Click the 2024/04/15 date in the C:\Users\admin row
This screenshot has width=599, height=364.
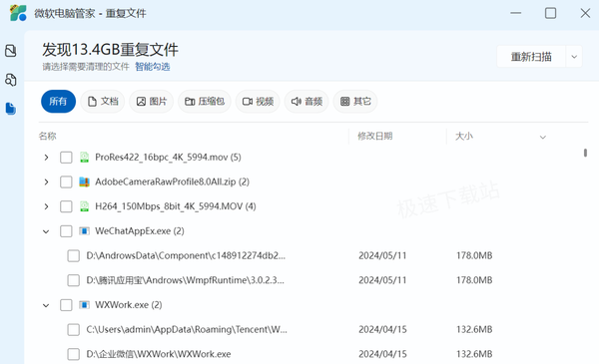coord(382,329)
